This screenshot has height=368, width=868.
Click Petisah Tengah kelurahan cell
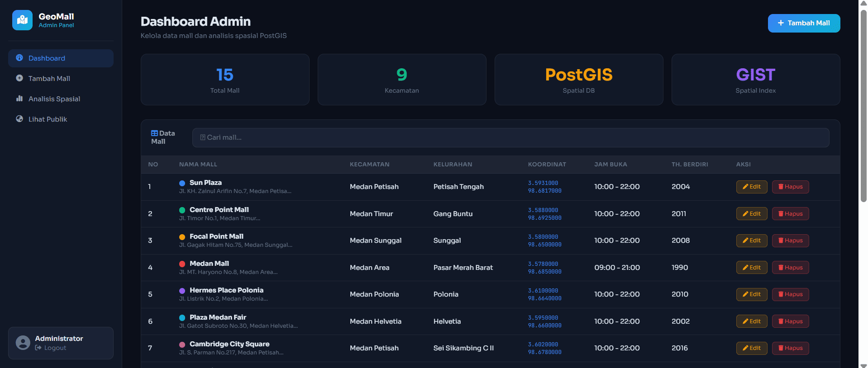(458, 187)
